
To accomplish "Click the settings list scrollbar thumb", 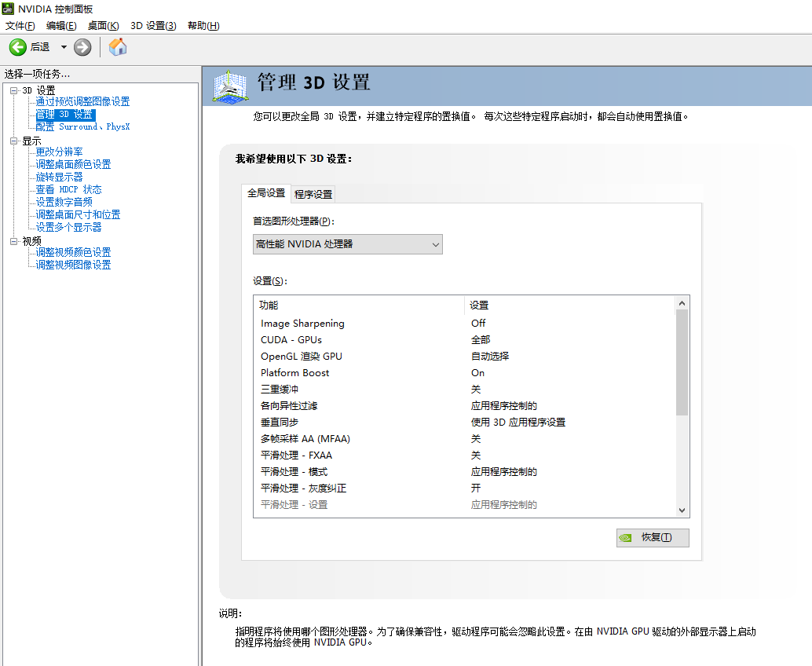I will tap(682, 363).
